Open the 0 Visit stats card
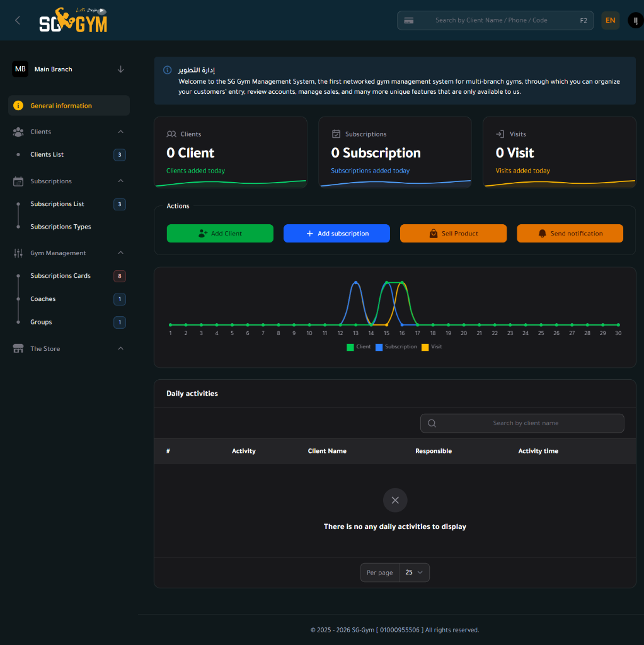 (559, 152)
